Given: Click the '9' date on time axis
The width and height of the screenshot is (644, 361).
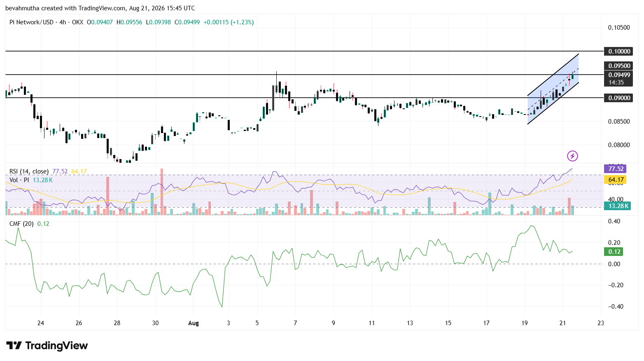Looking at the screenshot, I should coord(334,323).
